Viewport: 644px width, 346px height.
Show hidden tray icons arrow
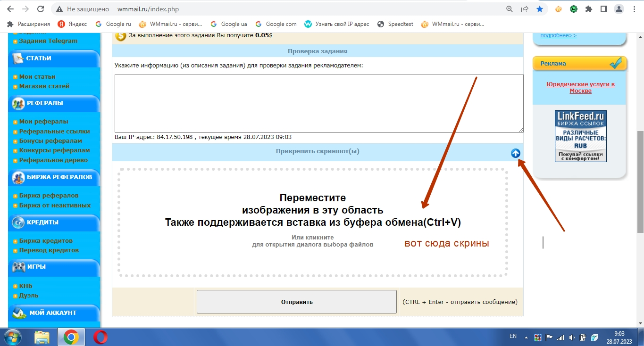527,337
